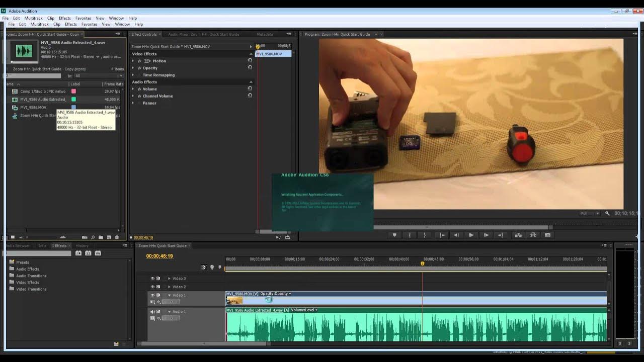Open the Effects tab
The height and width of the screenshot is (362, 644).
(60, 246)
